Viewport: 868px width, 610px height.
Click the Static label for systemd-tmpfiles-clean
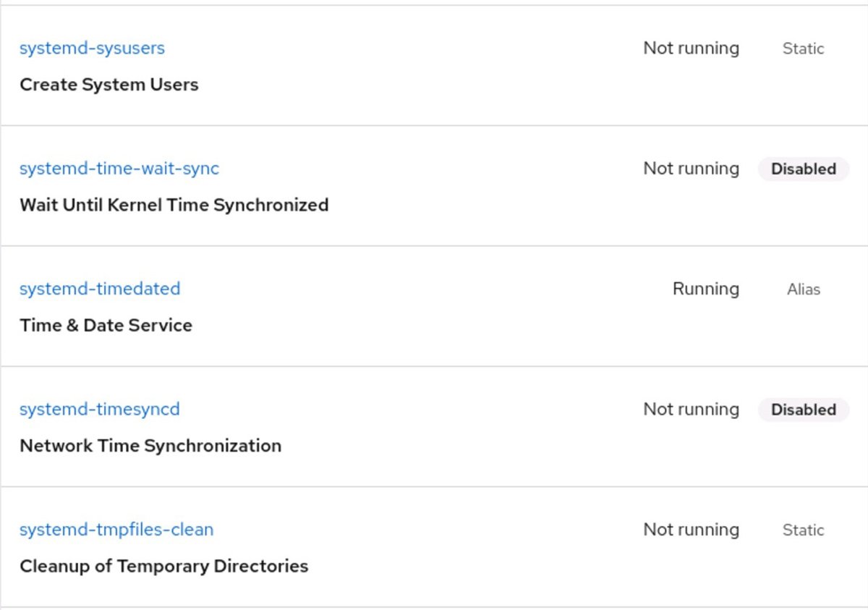coord(803,530)
